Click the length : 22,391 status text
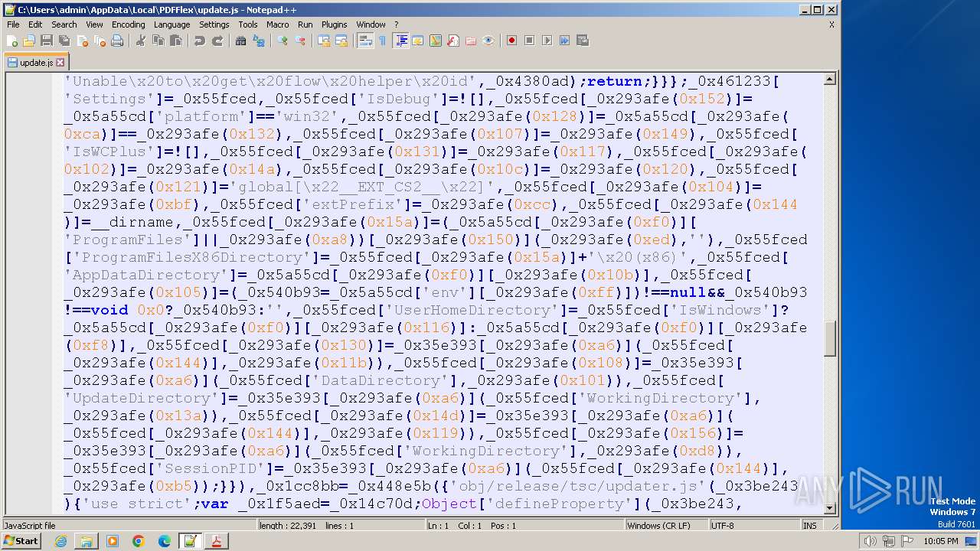 click(287, 526)
